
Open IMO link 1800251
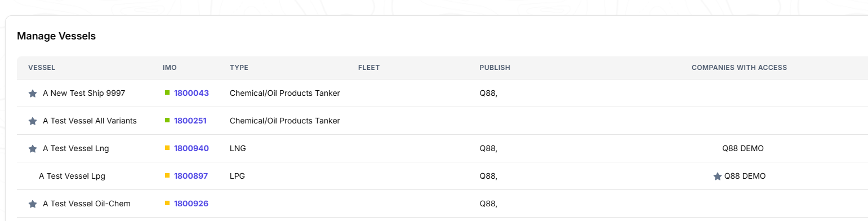coord(190,121)
